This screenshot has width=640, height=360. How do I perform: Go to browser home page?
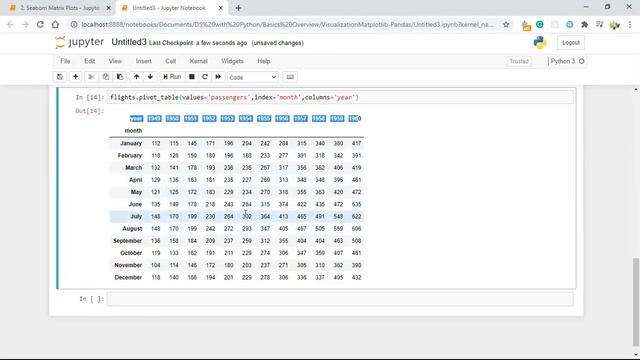(x=55, y=25)
